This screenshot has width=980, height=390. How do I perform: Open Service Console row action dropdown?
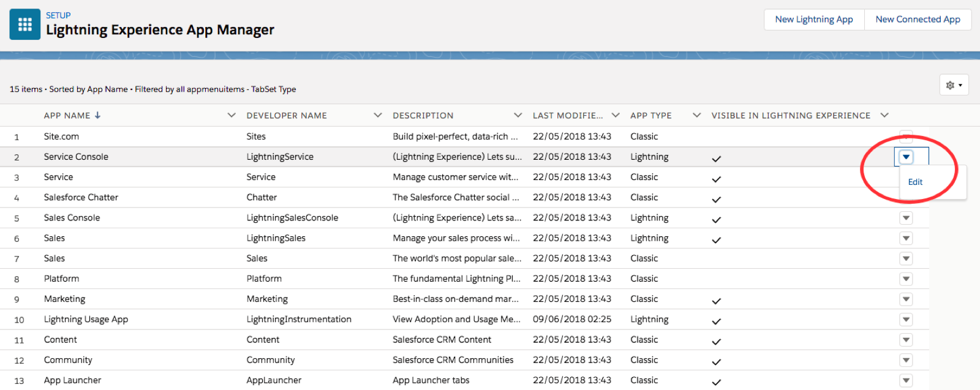coord(906,157)
